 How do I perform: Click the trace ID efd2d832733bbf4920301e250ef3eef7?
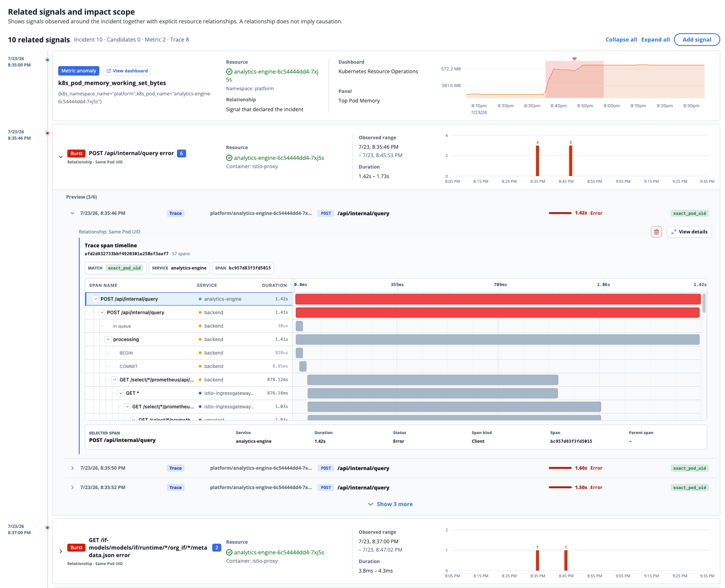pos(127,254)
